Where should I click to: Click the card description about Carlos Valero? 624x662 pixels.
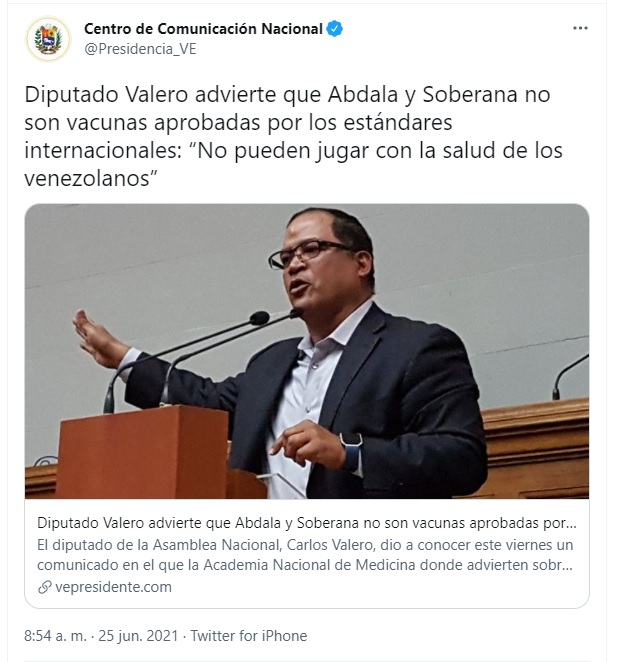[305, 555]
